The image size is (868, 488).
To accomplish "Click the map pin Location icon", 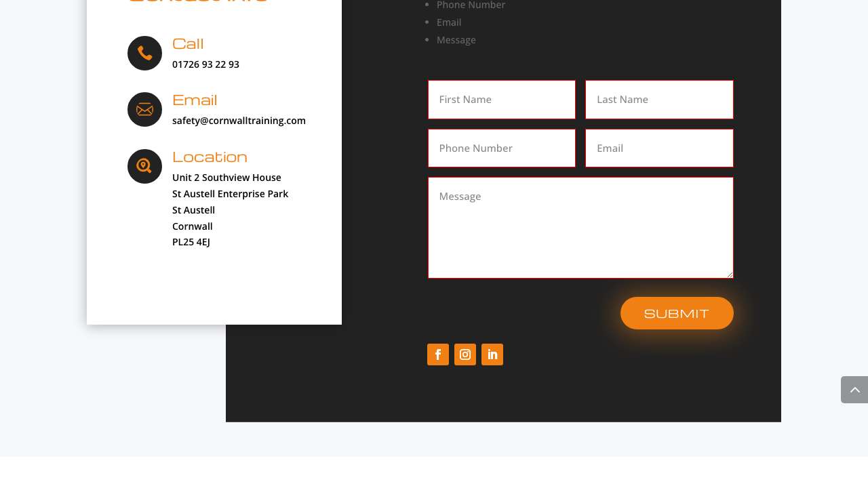I will click(144, 166).
